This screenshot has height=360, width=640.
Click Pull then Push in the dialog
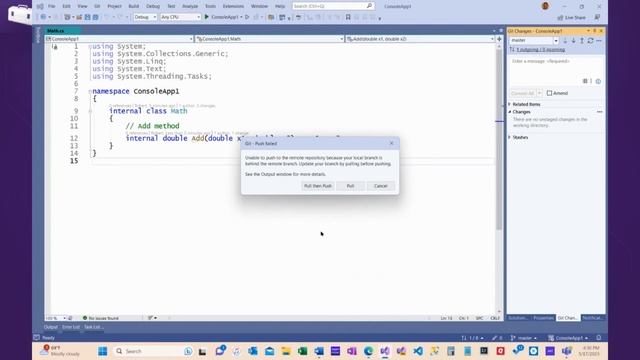pyautogui.click(x=318, y=186)
